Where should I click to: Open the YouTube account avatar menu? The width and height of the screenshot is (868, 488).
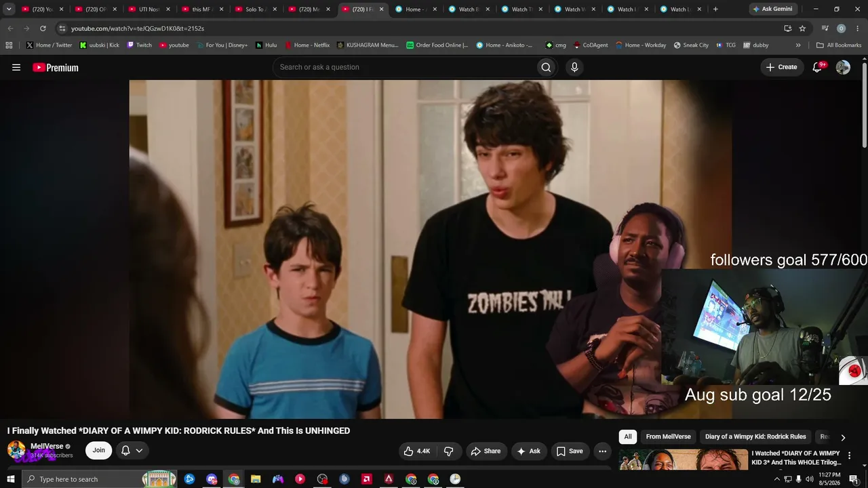(x=843, y=67)
